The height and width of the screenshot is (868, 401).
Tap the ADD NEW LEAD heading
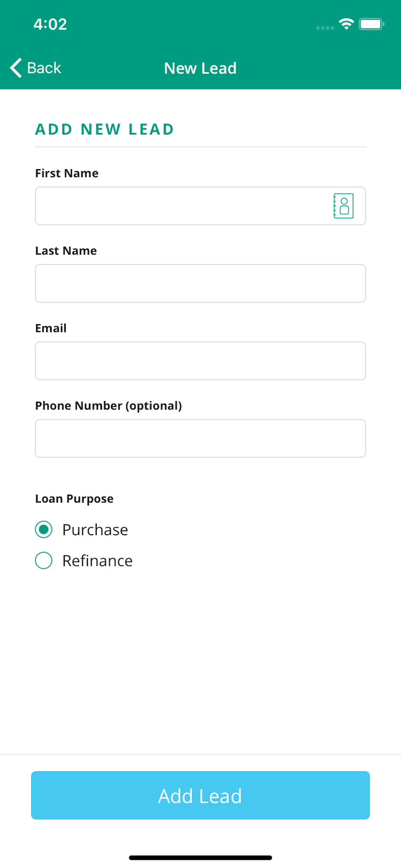(x=105, y=129)
